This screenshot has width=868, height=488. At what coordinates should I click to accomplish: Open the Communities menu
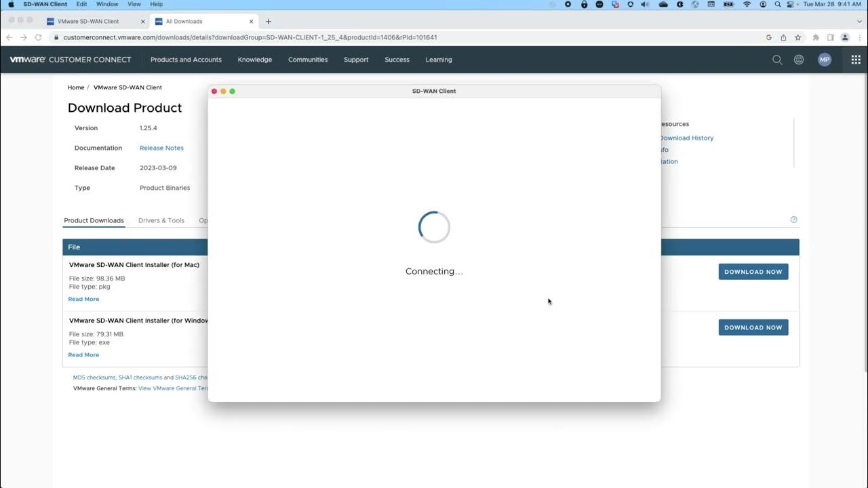coord(308,60)
